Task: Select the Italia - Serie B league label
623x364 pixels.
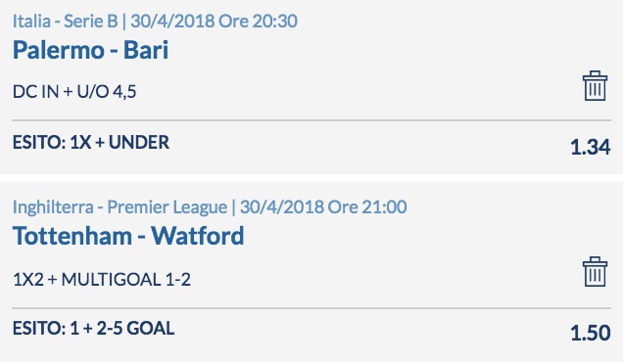Action: [x=66, y=22]
